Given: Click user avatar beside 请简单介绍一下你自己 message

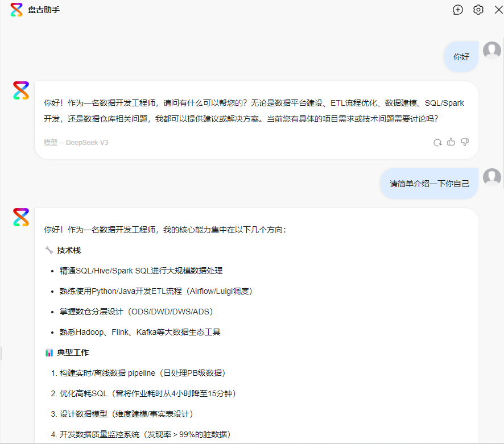Looking at the screenshot, I should 492,177.
